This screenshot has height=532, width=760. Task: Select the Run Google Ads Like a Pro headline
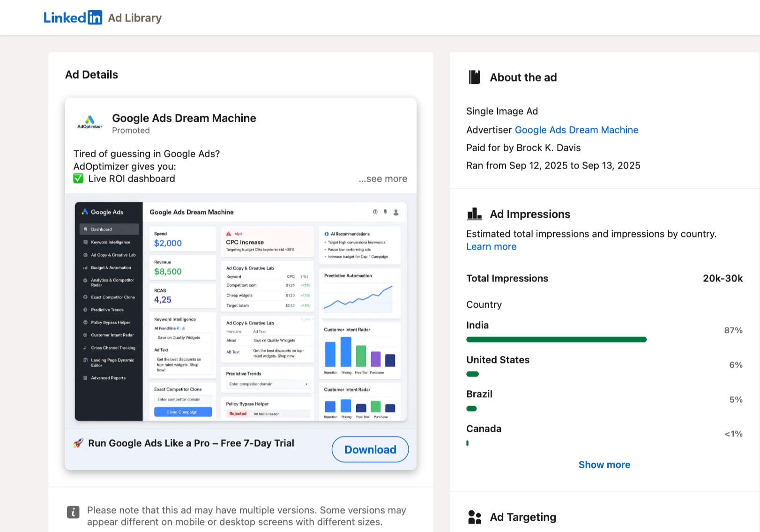191,443
